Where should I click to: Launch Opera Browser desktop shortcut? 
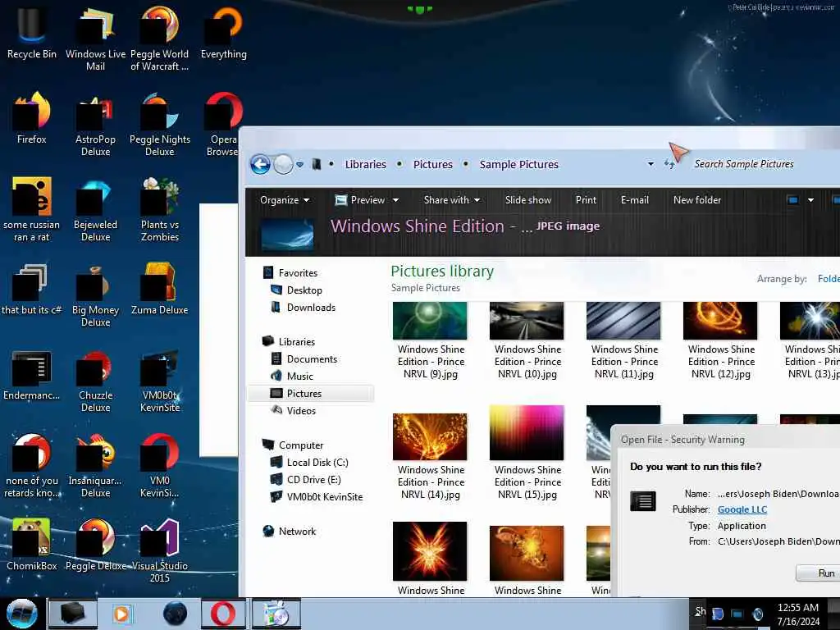click(x=223, y=123)
